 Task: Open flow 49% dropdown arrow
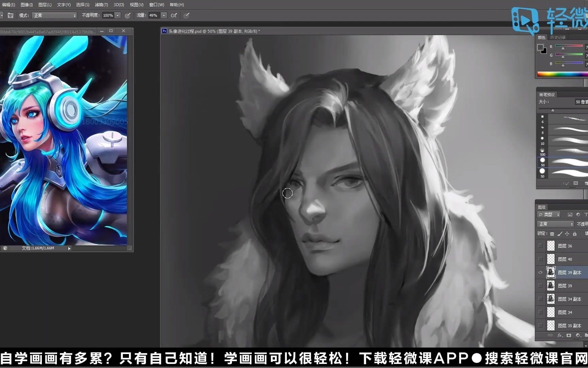[164, 15]
